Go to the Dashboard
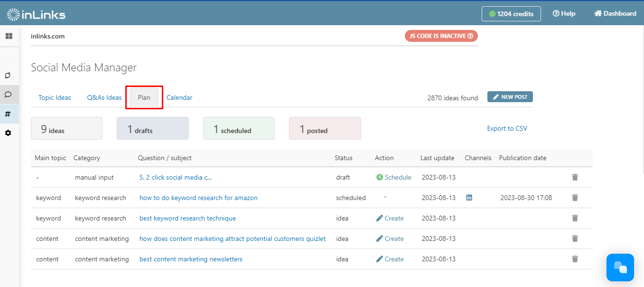644x287 pixels. [x=615, y=14]
